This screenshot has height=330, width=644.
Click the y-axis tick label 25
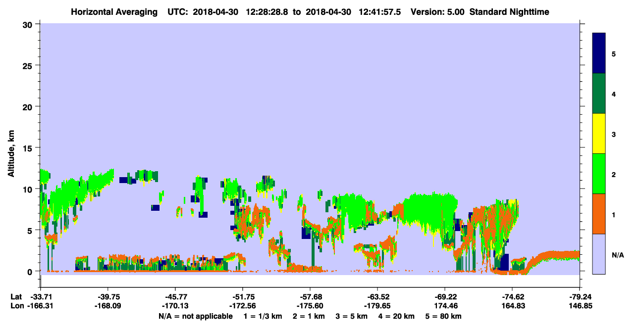(29, 65)
